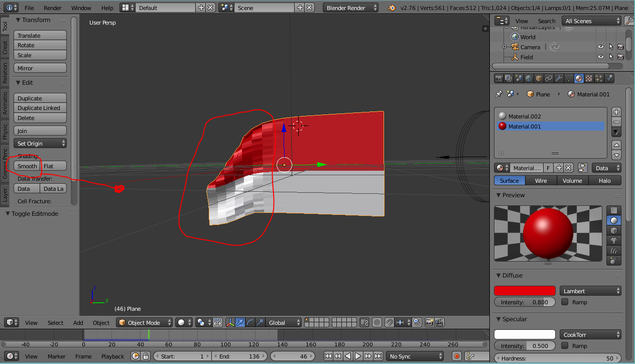Open the No Sync dropdown in timeline
The image size is (635, 364).
coord(414,356)
